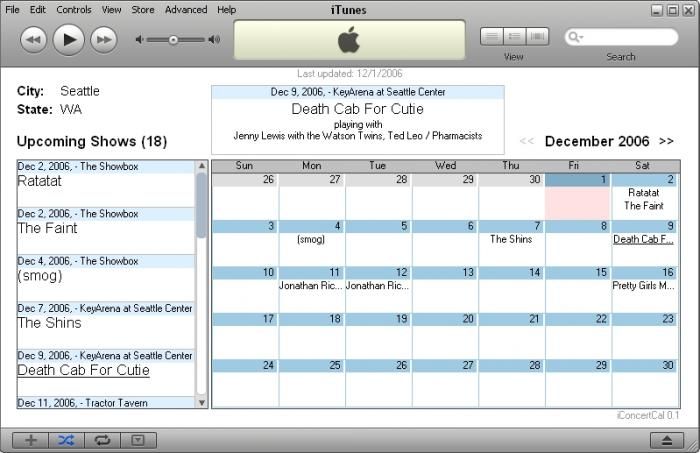Click the shows list scroll down arrow
Image resolution: width=700 pixels, height=453 pixels.
click(x=202, y=403)
